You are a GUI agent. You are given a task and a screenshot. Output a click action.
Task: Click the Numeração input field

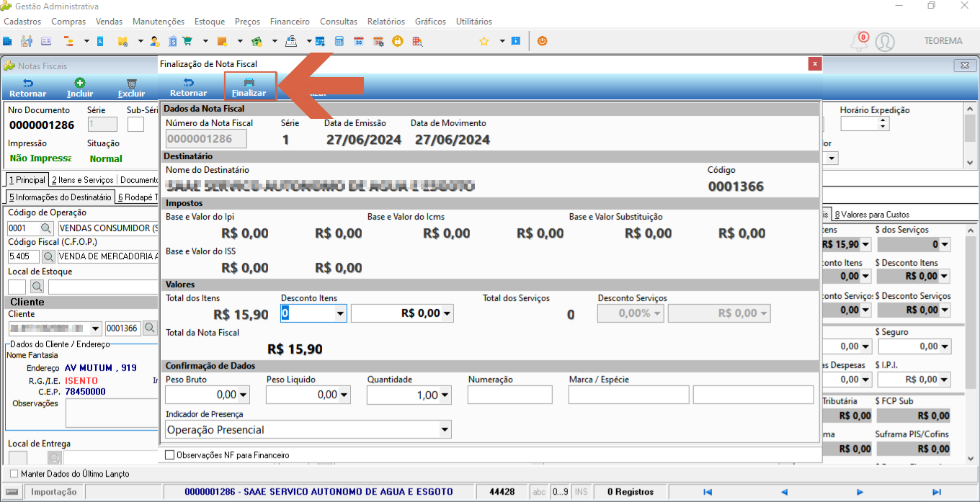[510, 395]
